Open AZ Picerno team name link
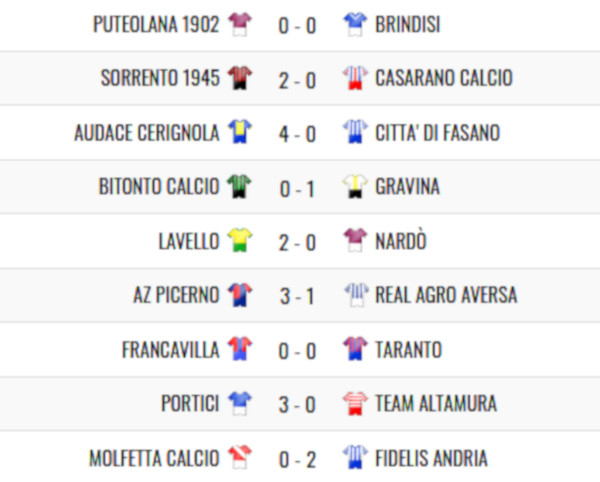The width and height of the screenshot is (600, 482). [x=176, y=295]
